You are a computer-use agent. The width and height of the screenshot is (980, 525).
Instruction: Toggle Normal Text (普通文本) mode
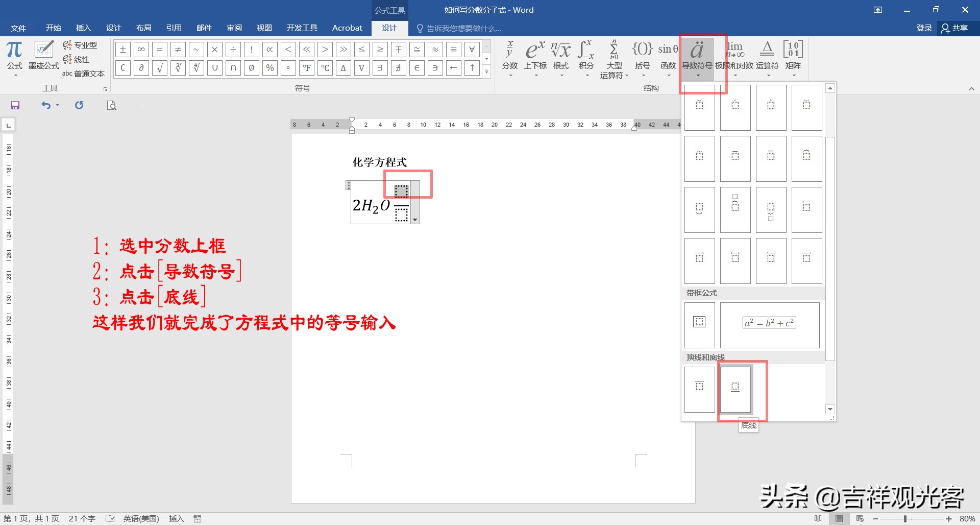(84, 74)
